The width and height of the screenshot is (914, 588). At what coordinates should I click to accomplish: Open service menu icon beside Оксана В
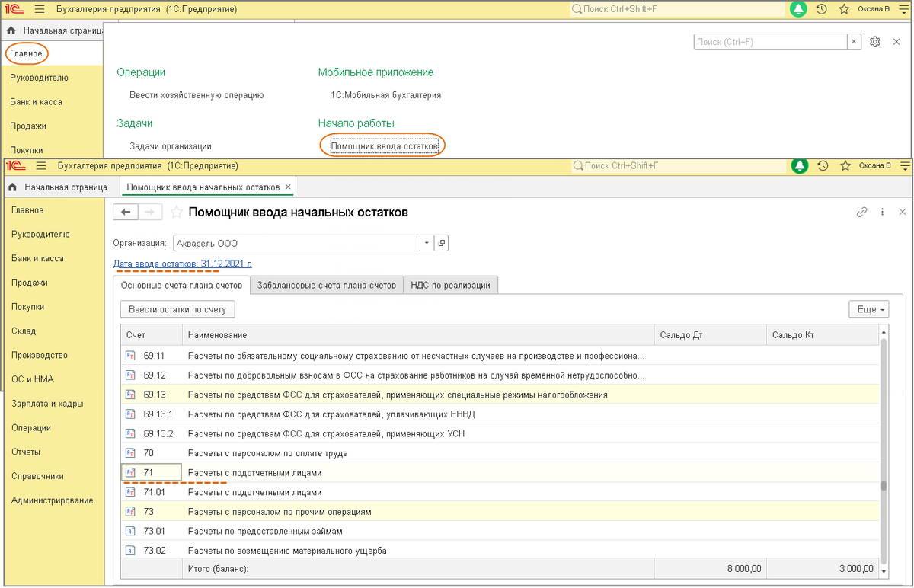pos(905,165)
